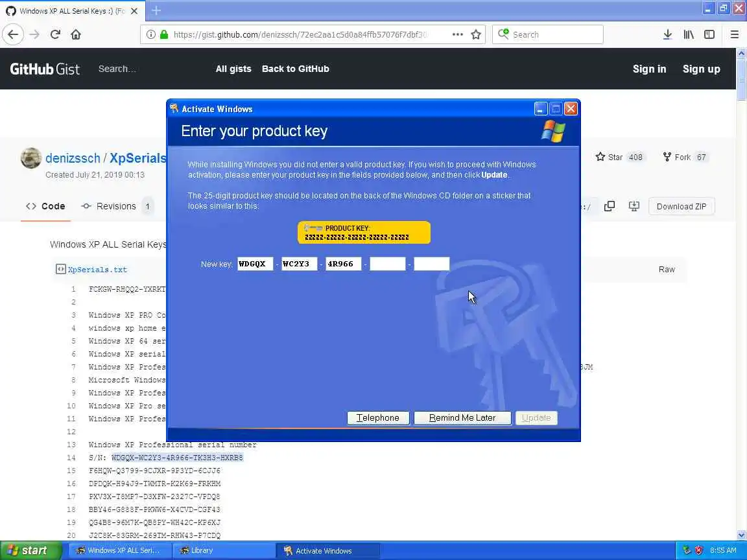Viewport: 747px width, 560px height.
Task: Click the 408 star count
Action: click(635, 157)
